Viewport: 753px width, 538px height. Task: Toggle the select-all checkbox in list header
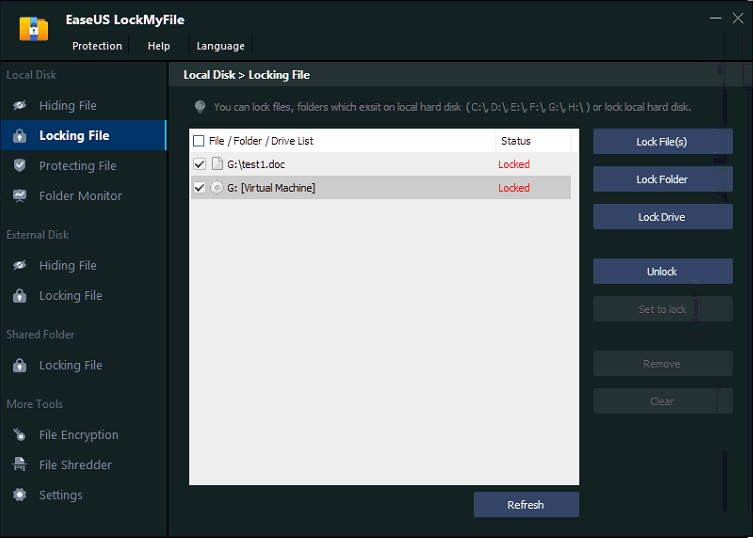[x=198, y=141]
